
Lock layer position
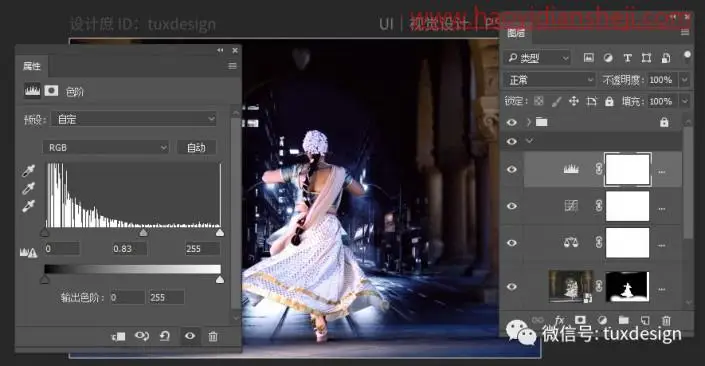(574, 101)
